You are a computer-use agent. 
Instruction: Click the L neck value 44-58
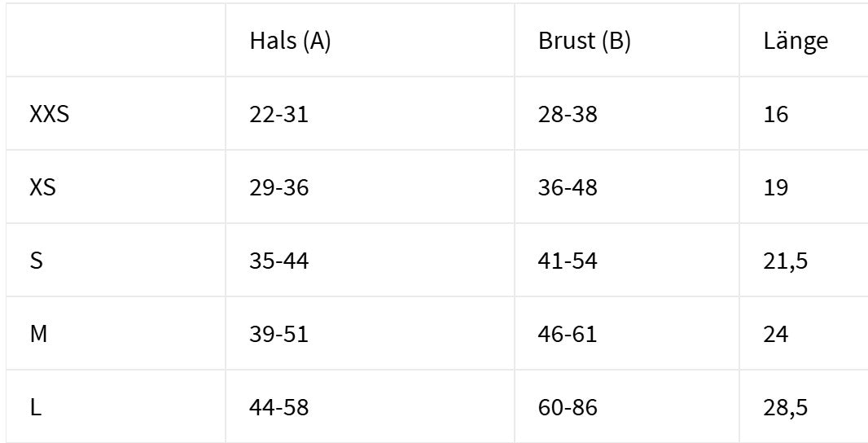point(278,408)
